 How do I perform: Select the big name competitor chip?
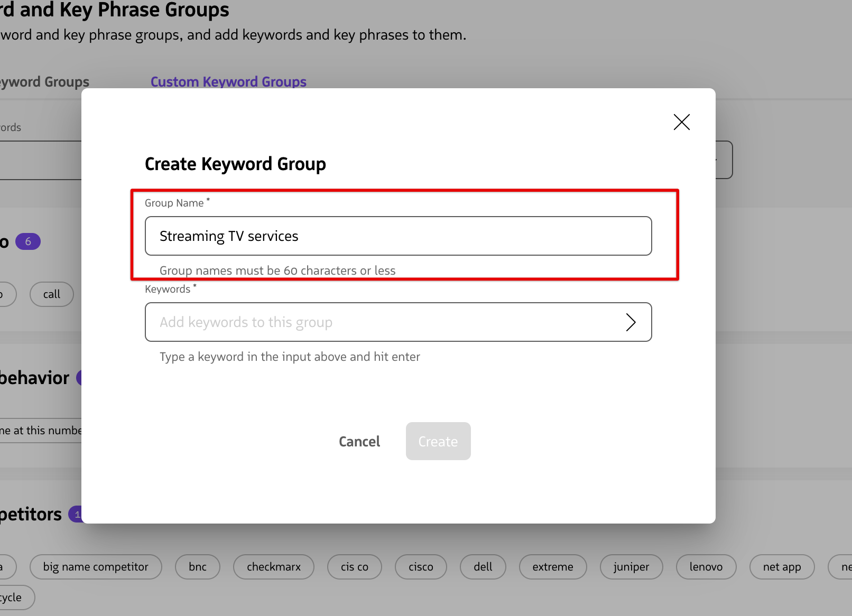(96, 566)
